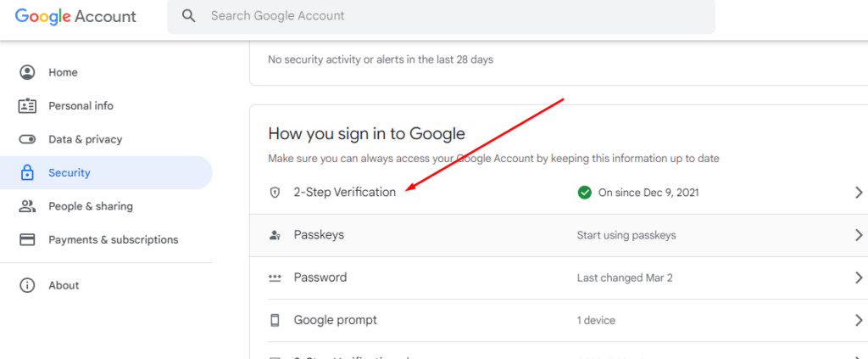Open the Google prompt row chevron

coord(859,320)
